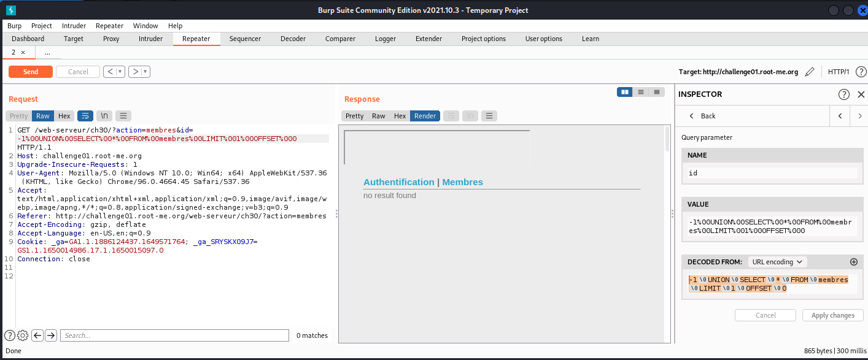Open search help question mark icon
This screenshot has width=868, height=360.
tap(10, 335)
